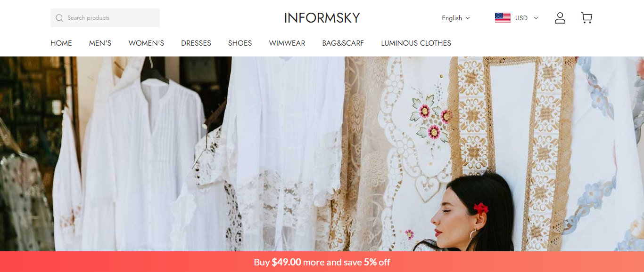Viewport: 644px width, 272px height.
Task: Open the user account icon
Action: pyautogui.click(x=560, y=18)
